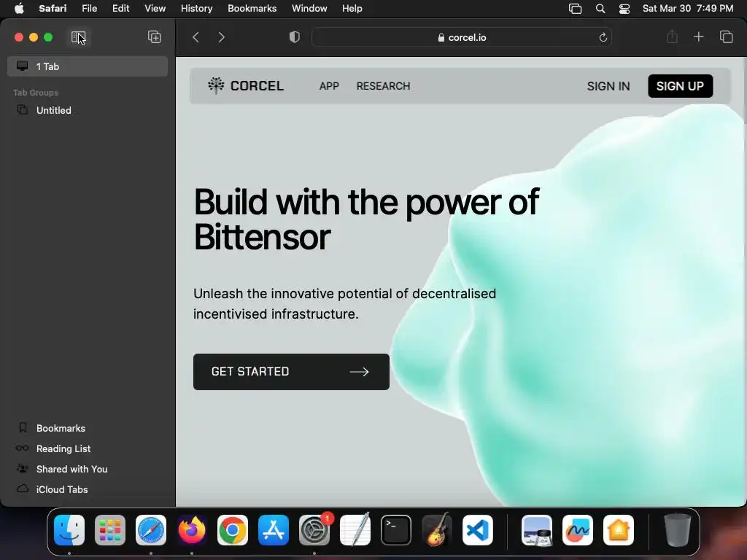Open iCloud Tabs in the sidebar
Screen dimensions: 747x560
[x=88, y=489]
